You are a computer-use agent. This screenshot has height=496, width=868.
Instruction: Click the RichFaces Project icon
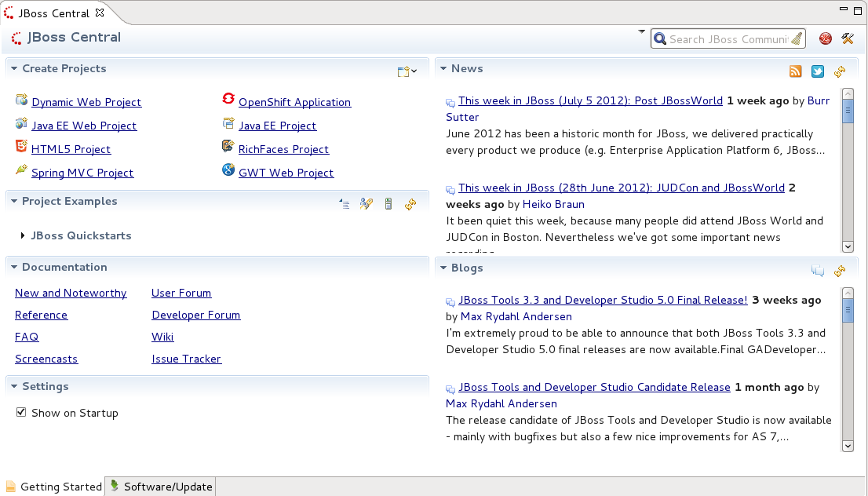228,146
